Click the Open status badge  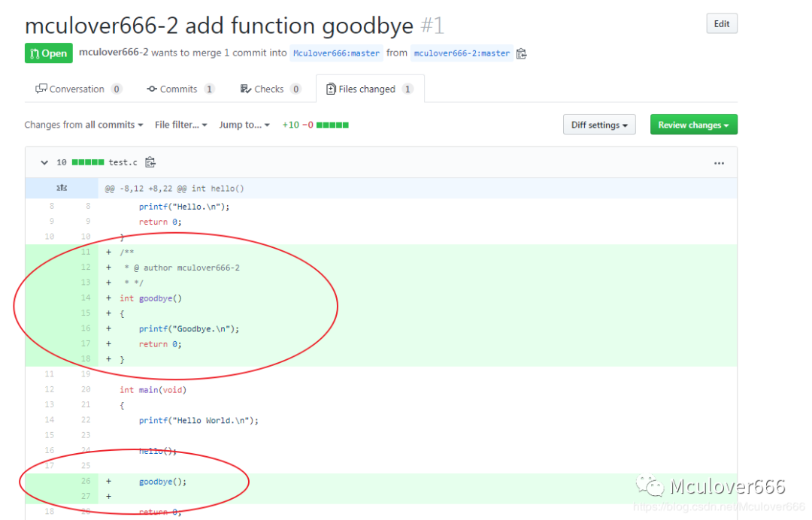pyautogui.click(x=49, y=53)
